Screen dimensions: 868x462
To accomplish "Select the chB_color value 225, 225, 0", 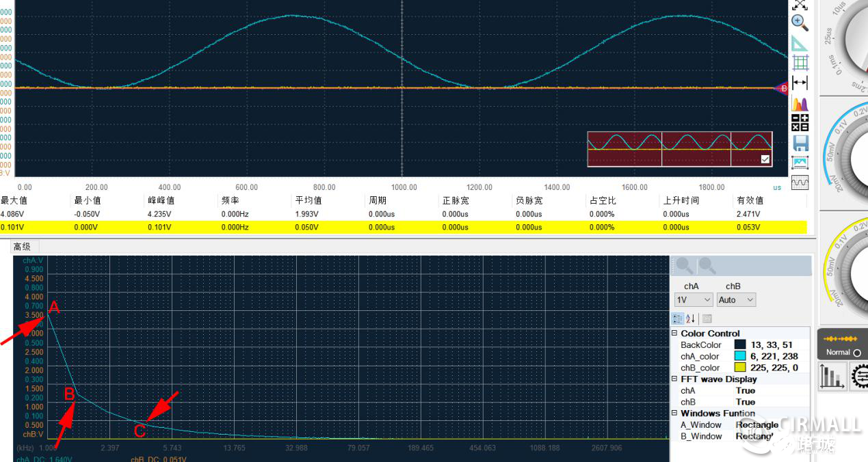I will (774, 368).
